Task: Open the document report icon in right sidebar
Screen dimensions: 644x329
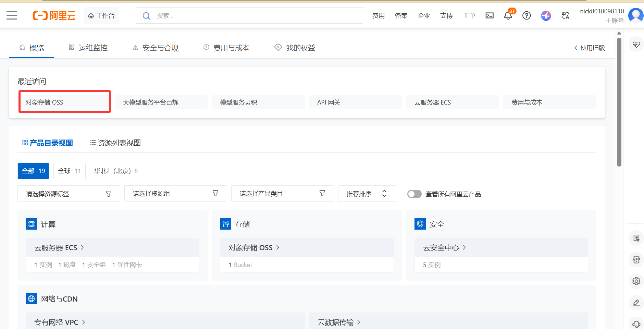Action: [636, 238]
